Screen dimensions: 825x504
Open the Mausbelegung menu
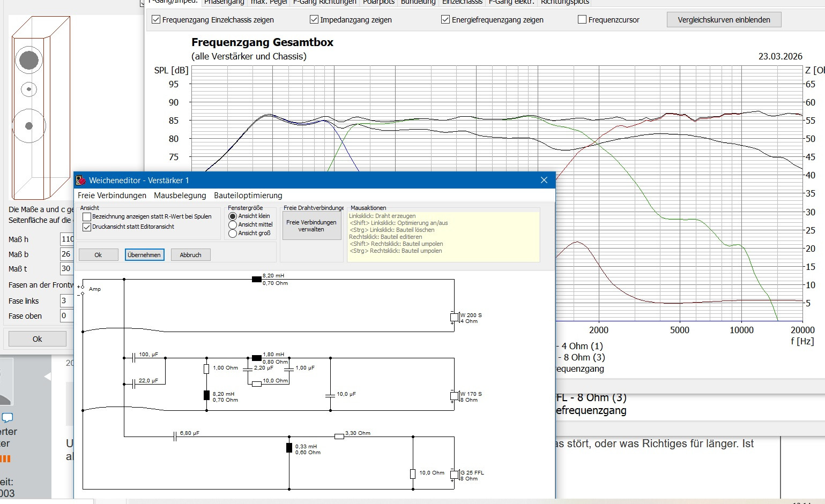(180, 195)
